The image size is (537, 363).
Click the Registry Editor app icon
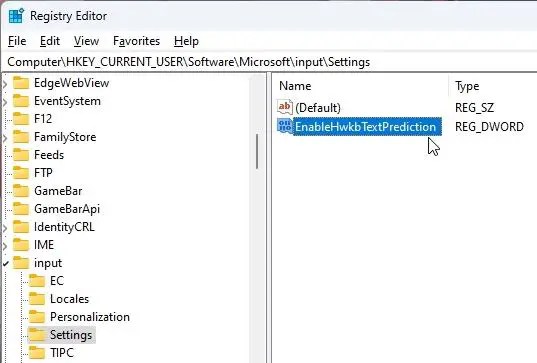pyautogui.click(x=16, y=16)
